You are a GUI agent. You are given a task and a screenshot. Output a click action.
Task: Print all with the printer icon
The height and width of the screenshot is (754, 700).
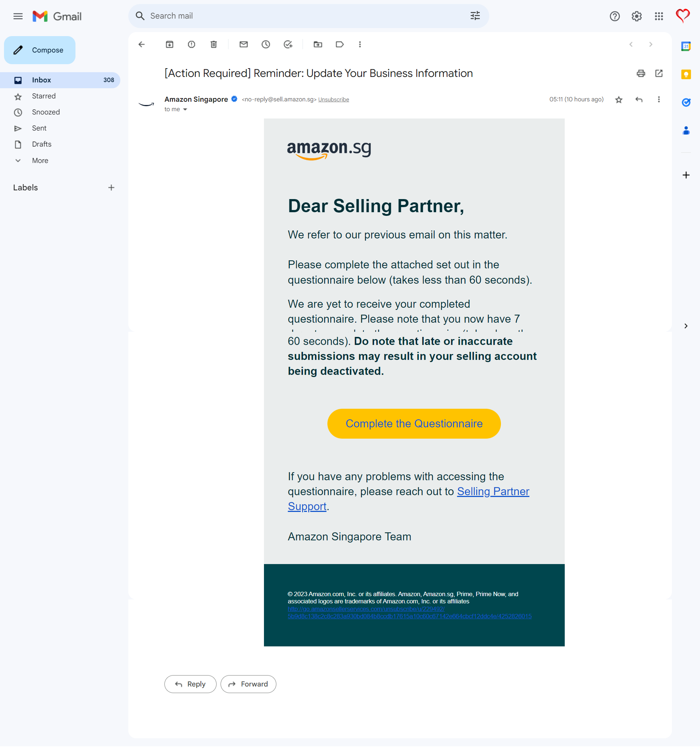[x=641, y=73]
